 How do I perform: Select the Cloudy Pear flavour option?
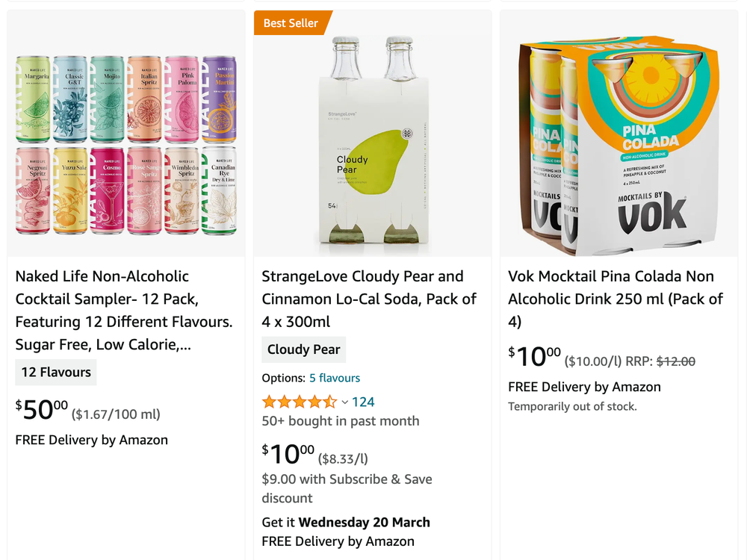pos(303,349)
